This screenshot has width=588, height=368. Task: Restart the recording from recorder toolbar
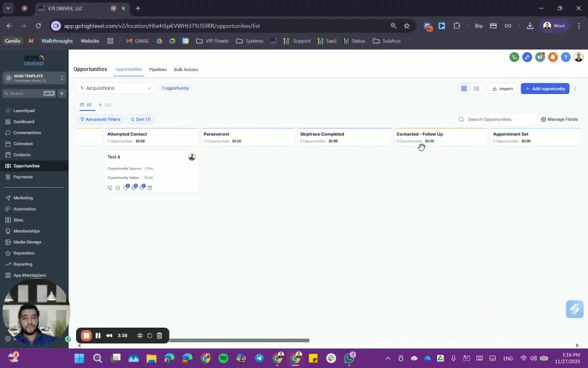pos(150,336)
